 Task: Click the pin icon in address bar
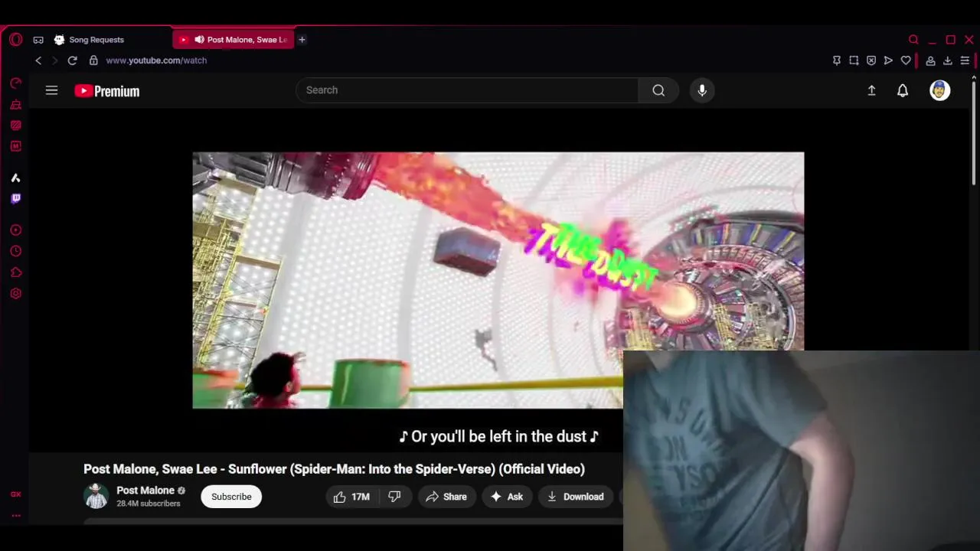[837, 60]
